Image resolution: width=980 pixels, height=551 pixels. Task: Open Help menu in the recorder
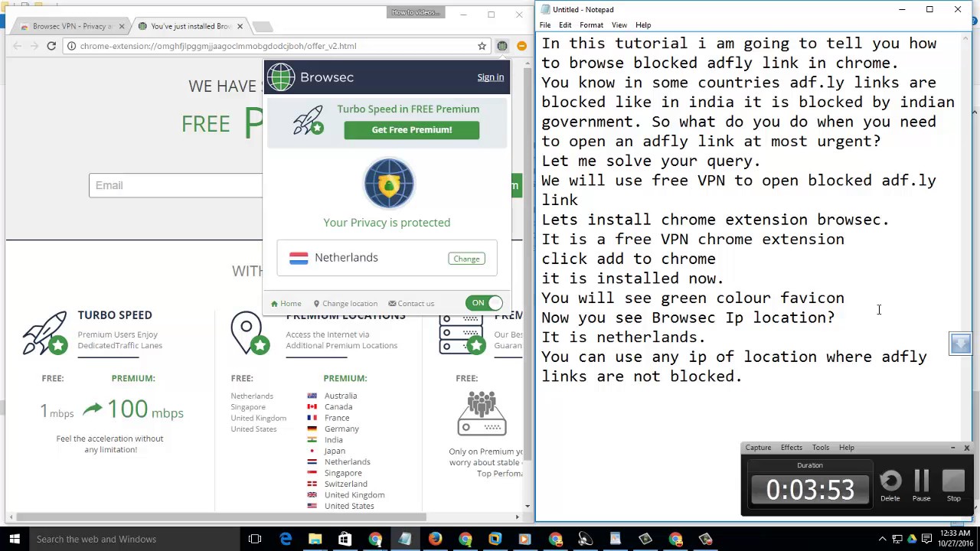(x=847, y=448)
